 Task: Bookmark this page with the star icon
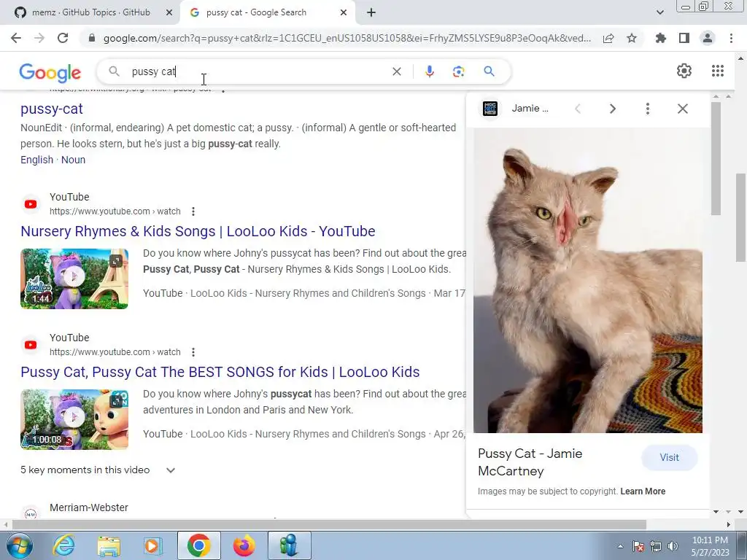tap(632, 38)
